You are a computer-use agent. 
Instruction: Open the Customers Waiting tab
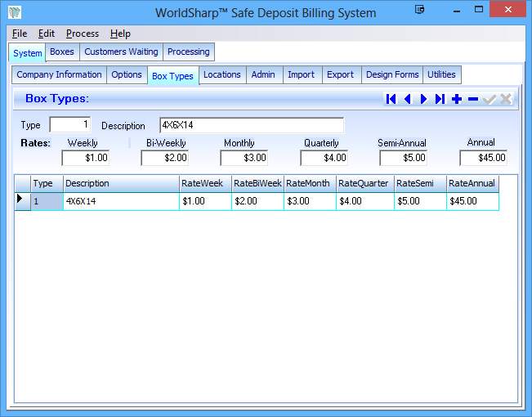(x=121, y=52)
